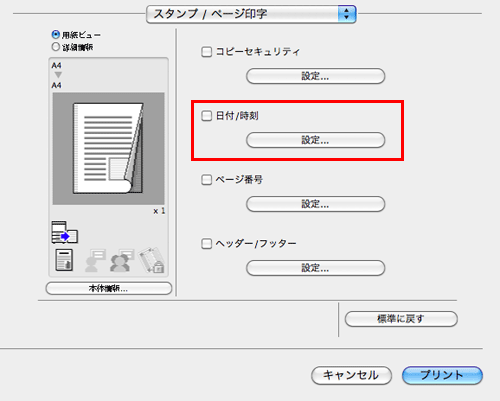
Task: Click the group users speech-bubble icon
Action: tap(122, 260)
